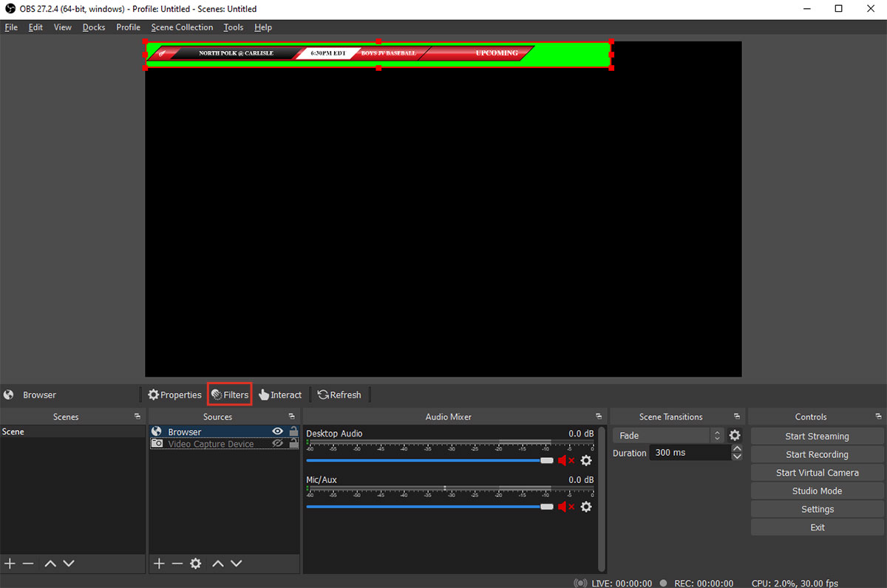Open Fade transition properties gear
Screen dimensions: 887x588
tap(735, 435)
